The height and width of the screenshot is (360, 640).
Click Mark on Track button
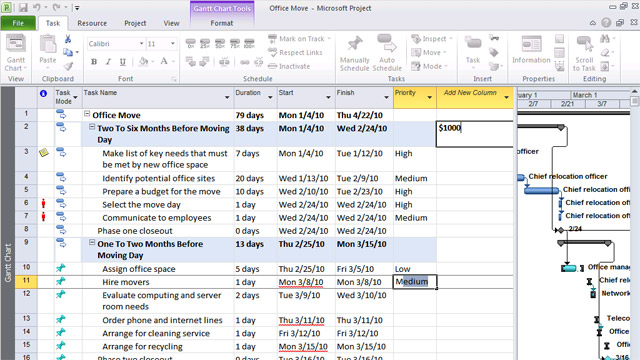(299, 39)
